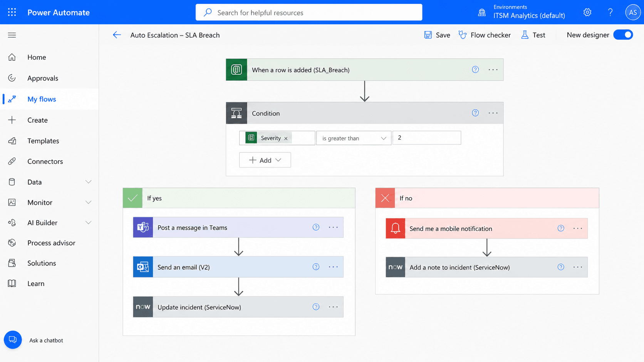Screen dimensions: 644x362
Task: Click the Test button
Action: (533, 35)
